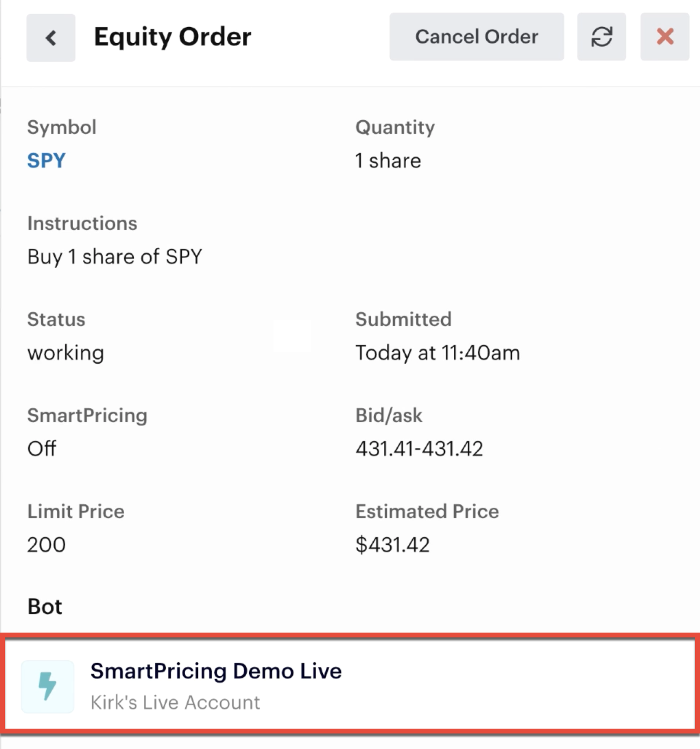Select the '1 share' quantity value
The image size is (700, 749).
click(x=388, y=161)
